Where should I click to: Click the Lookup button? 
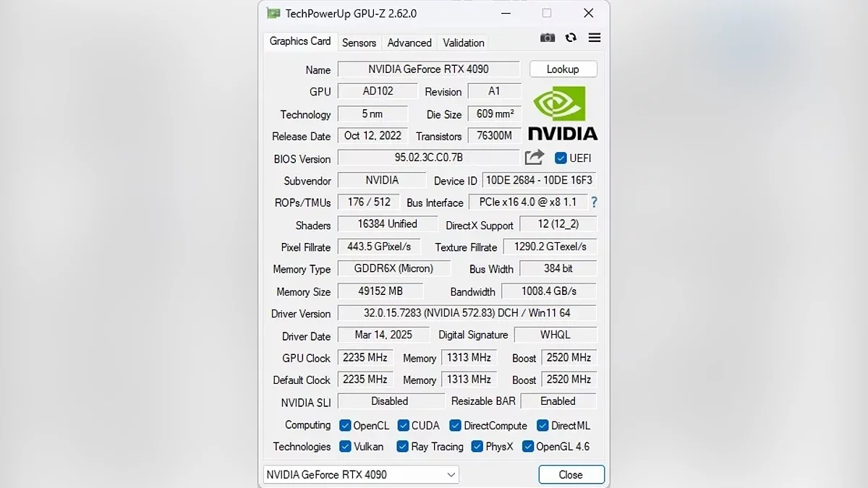point(563,69)
